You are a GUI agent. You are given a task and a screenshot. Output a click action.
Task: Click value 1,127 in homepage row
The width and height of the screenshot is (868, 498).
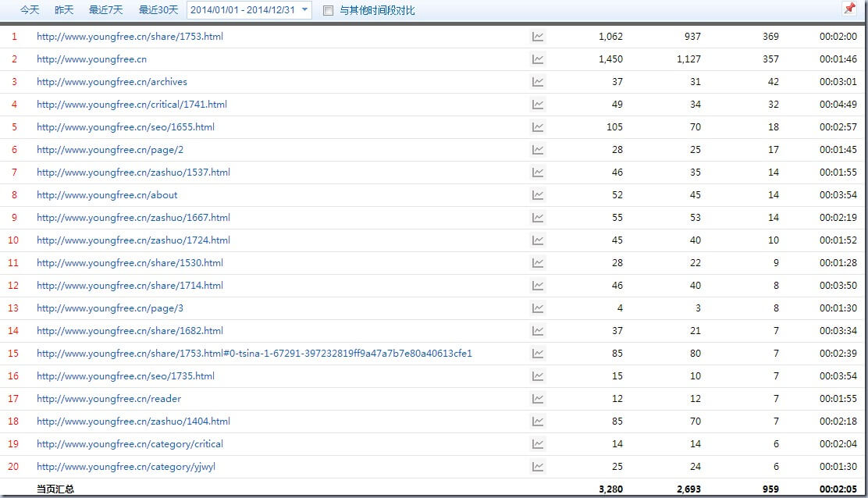pyautogui.click(x=688, y=59)
